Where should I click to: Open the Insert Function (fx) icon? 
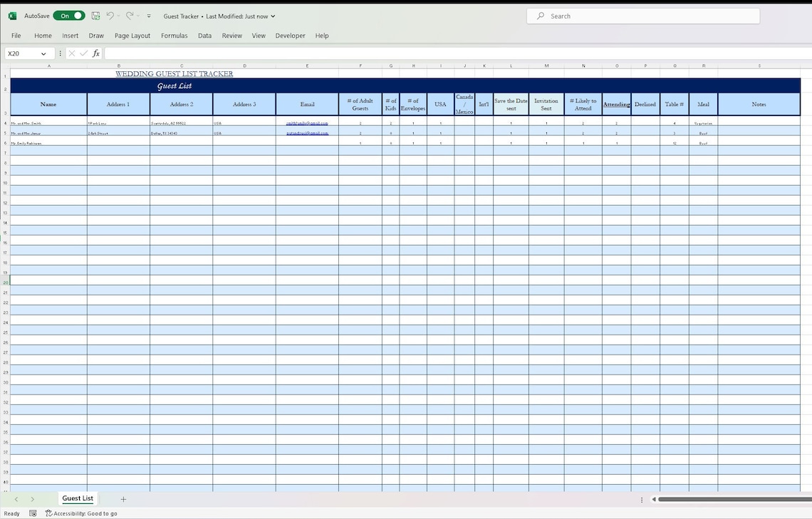coord(96,53)
